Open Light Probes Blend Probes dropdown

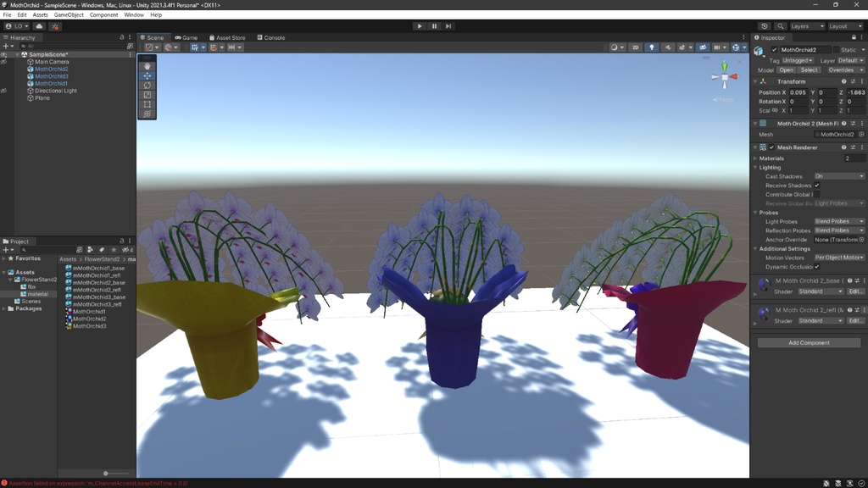point(838,222)
